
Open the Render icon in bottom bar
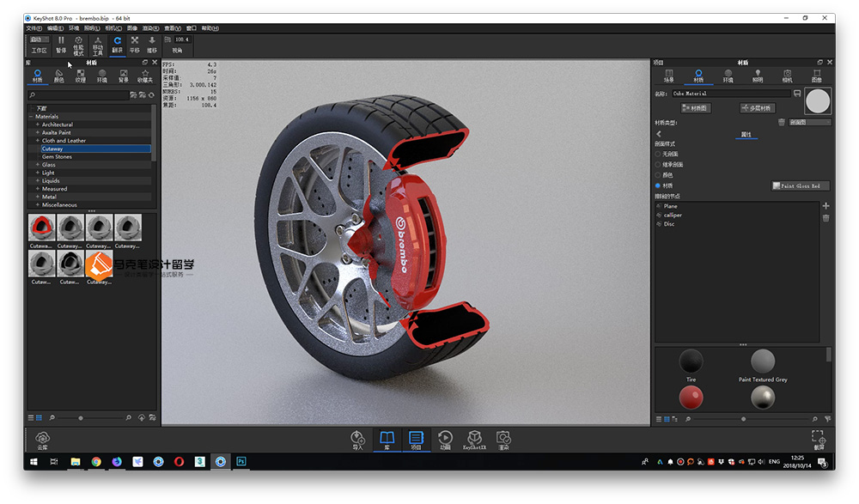[x=503, y=440]
